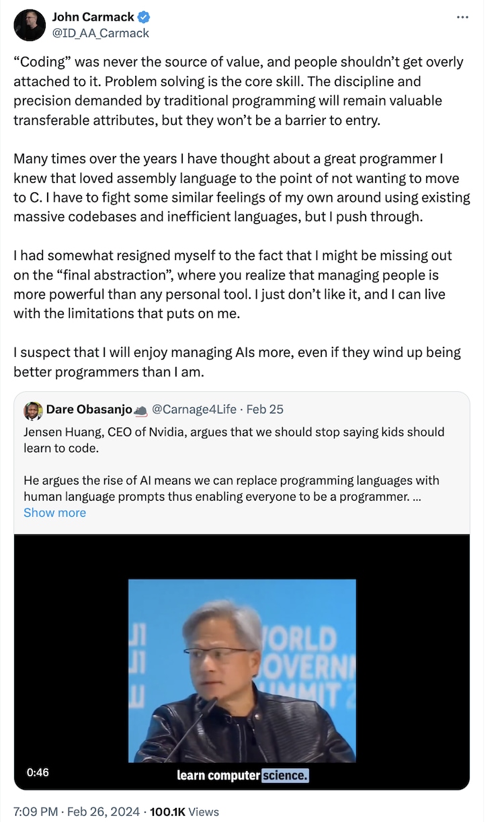Click the paragraph starting "I suspect that"

(x=237, y=362)
